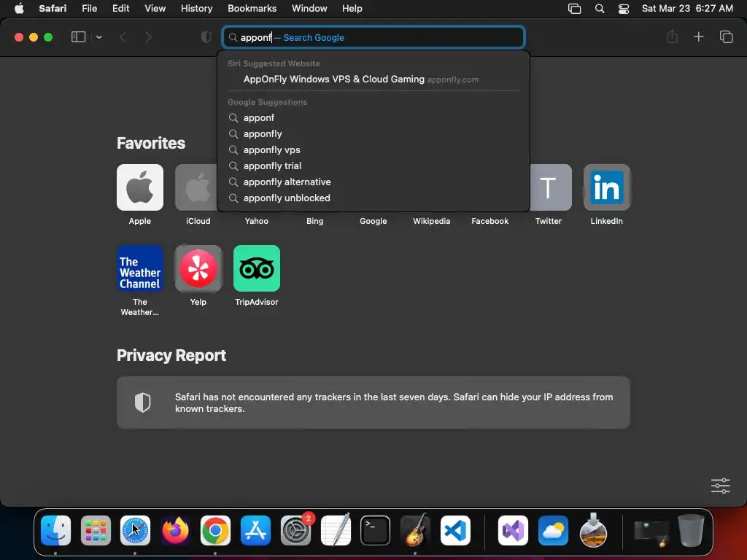Pick the 'apponfly alternative' suggestion
Image resolution: width=747 pixels, height=560 pixels.
373,182
